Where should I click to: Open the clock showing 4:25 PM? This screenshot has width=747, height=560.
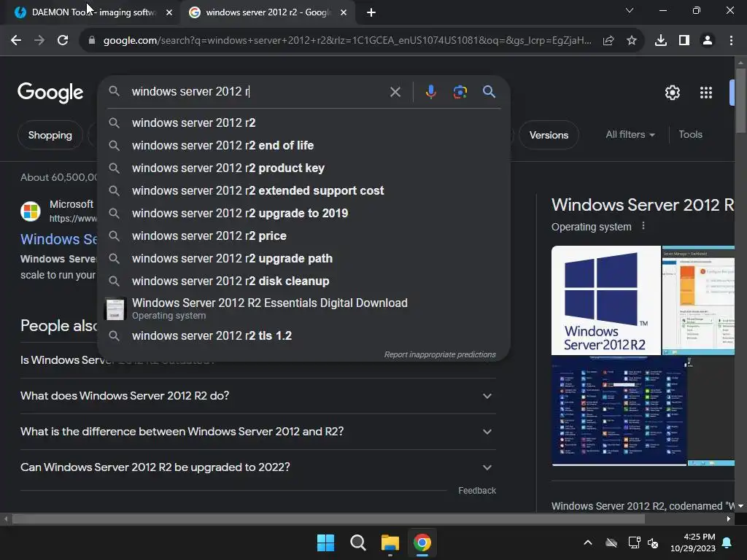coord(693,542)
